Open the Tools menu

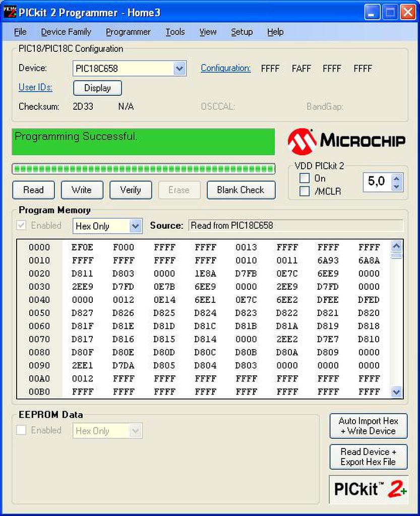click(x=175, y=32)
